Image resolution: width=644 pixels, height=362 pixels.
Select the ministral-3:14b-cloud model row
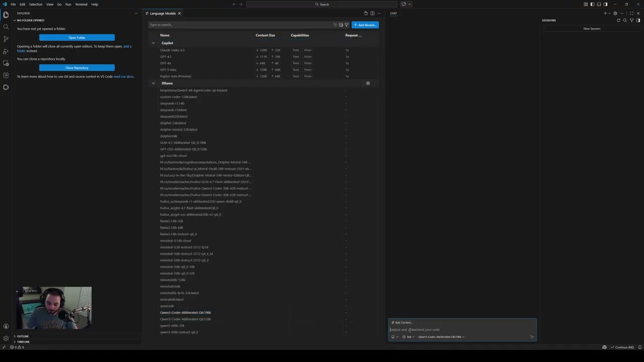click(264, 241)
